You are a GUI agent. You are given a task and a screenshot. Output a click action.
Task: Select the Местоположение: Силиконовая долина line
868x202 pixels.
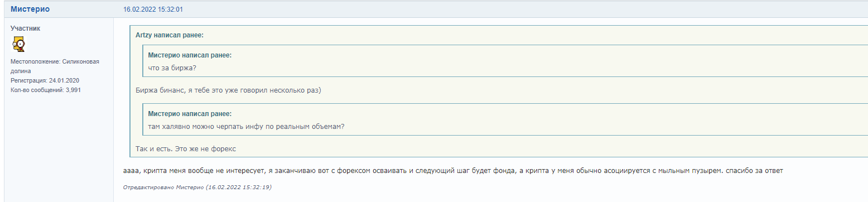(55, 66)
